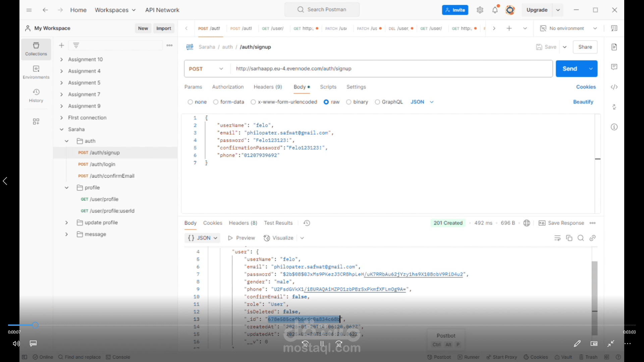Viewport: 644px width, 362px height.
Task: Select the binary body type
Action: click(357, 102)
